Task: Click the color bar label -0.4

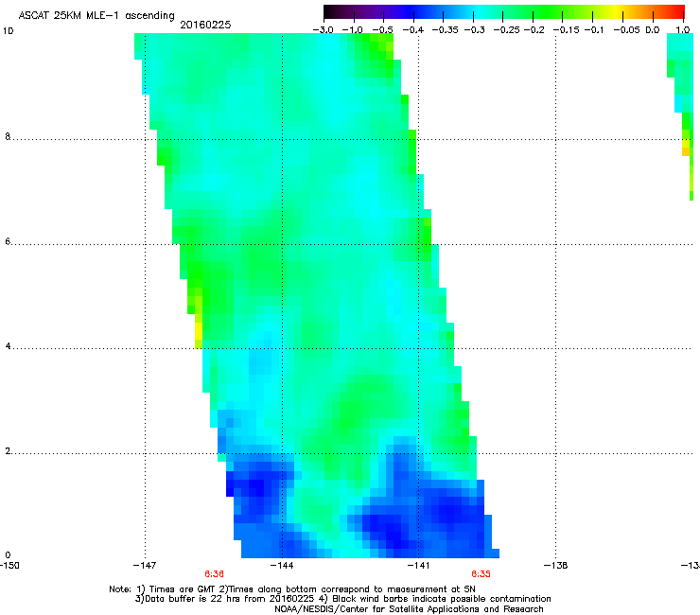Action: coord(413,30)
